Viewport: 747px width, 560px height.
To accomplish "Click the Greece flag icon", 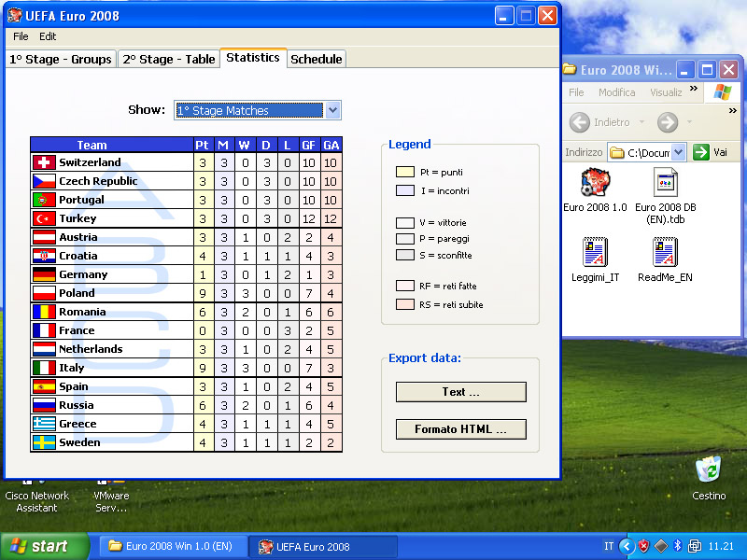I will [x=44, y=424].
